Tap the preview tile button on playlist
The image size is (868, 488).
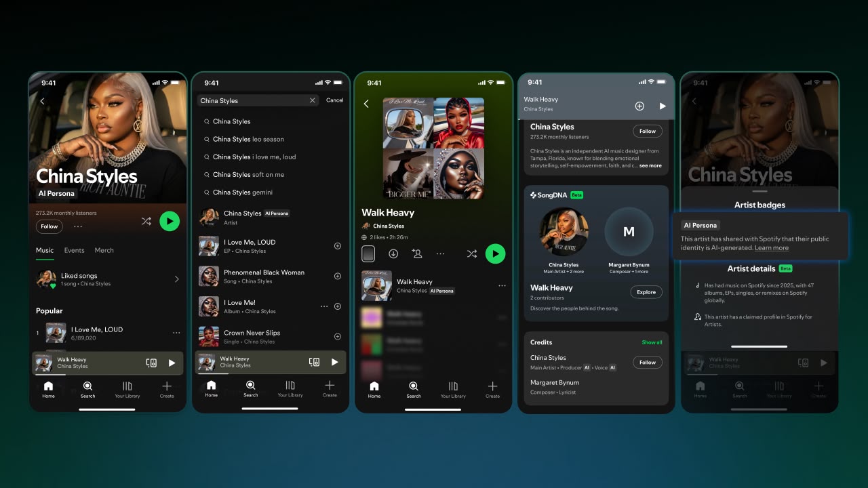(x=368, y=253)
